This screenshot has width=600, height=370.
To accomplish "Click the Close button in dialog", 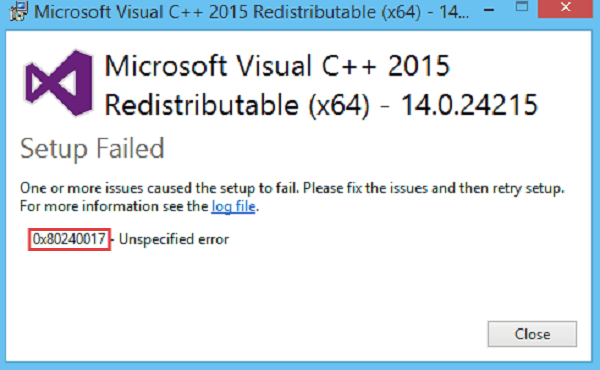I will click(532, 334).
